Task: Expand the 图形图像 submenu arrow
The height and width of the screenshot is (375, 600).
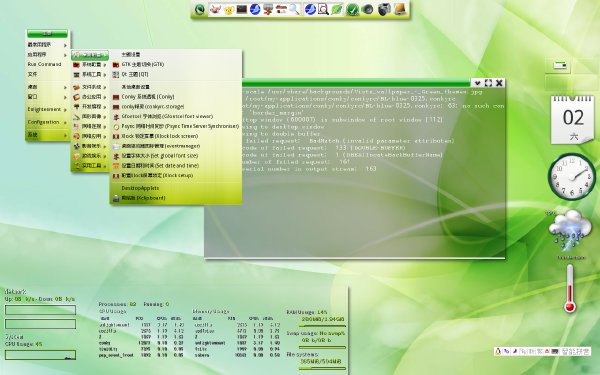Action: (105, 117)
